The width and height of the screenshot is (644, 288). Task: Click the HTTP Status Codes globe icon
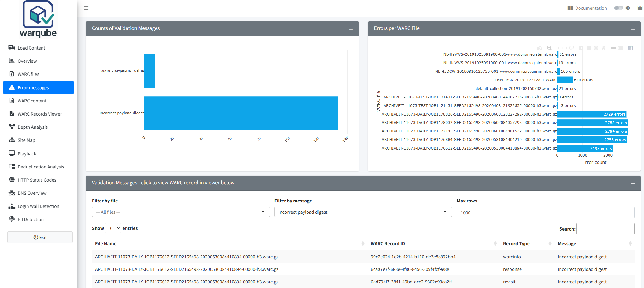(x=12, y=179)
